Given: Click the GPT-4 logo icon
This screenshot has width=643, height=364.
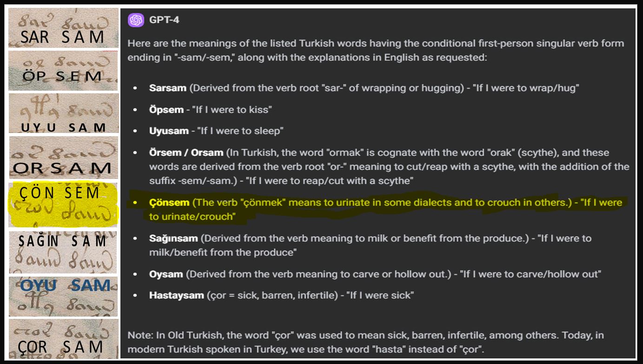Looking at the screenshot, I should tap(136, 20).
